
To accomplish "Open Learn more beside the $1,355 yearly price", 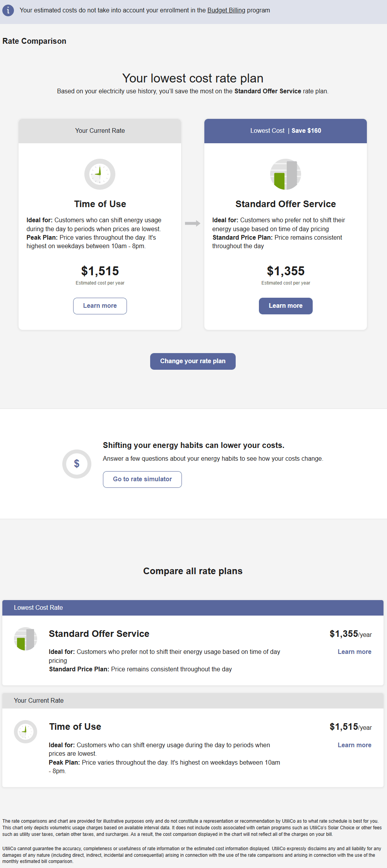I will tap(354, 652).
